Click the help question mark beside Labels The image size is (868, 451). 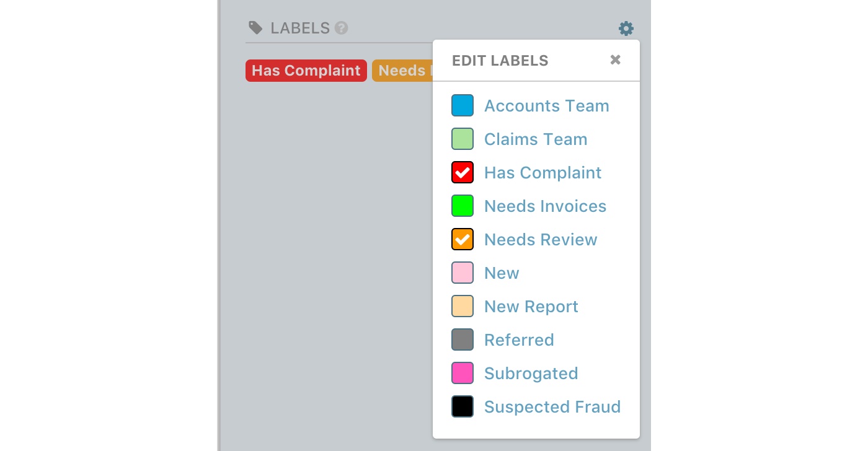click(341, 28)
